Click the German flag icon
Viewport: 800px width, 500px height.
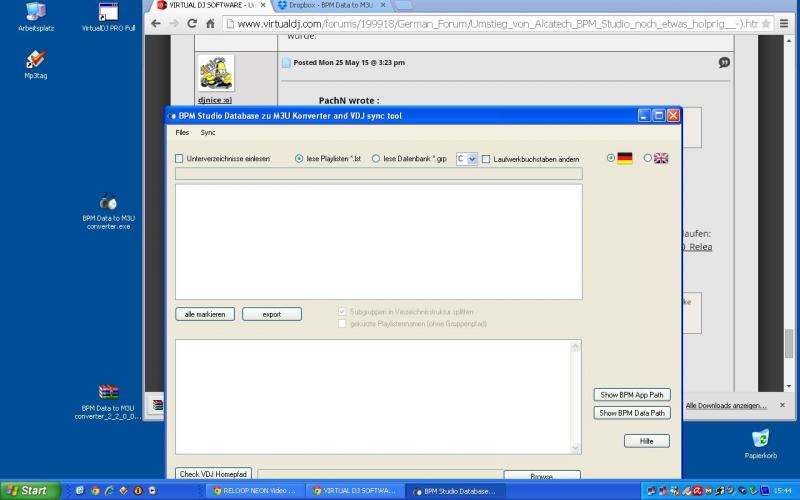[x=625, y=158]
